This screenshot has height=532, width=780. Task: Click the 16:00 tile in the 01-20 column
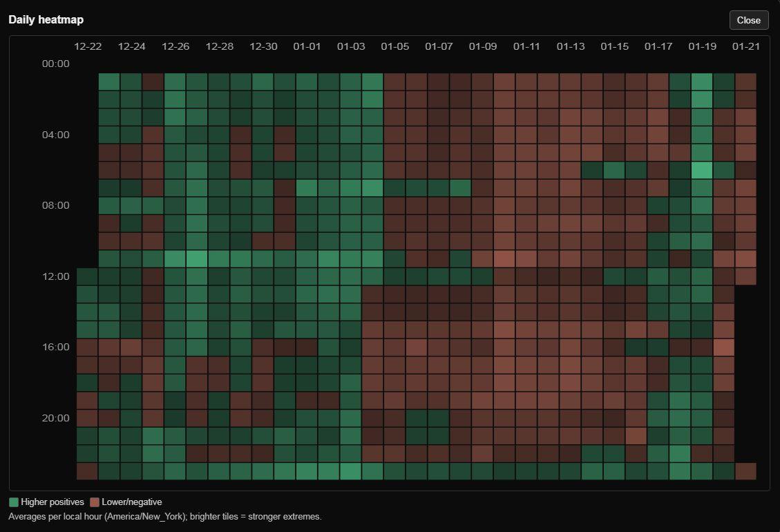pos(724,347)
